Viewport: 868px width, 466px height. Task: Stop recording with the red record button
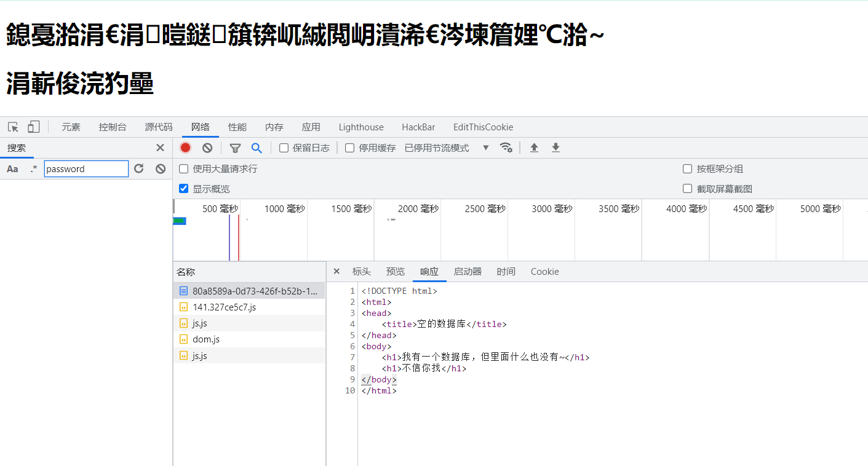pyautogui.click(x=185, y=148)
